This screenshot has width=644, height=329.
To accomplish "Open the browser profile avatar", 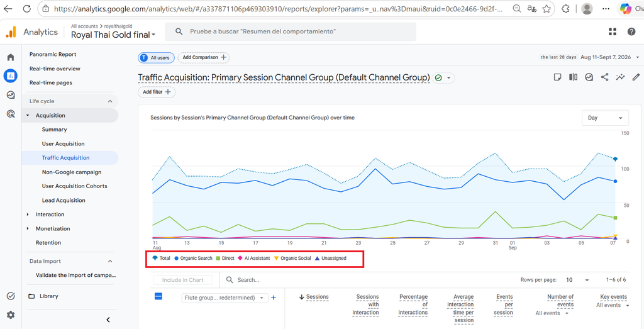I will click(x=588, y=9).
